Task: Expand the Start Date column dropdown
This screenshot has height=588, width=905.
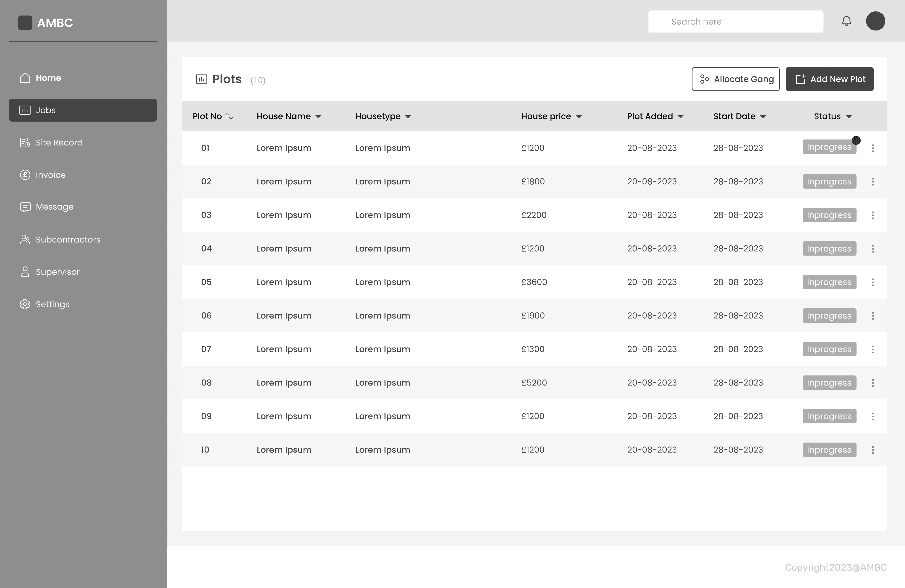Action: point(763,116)
